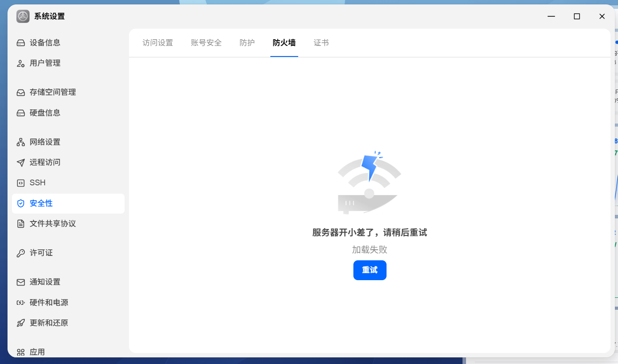618x364 pixels.
Task: Close the 系统设置 window
Action: coord(602,16)
